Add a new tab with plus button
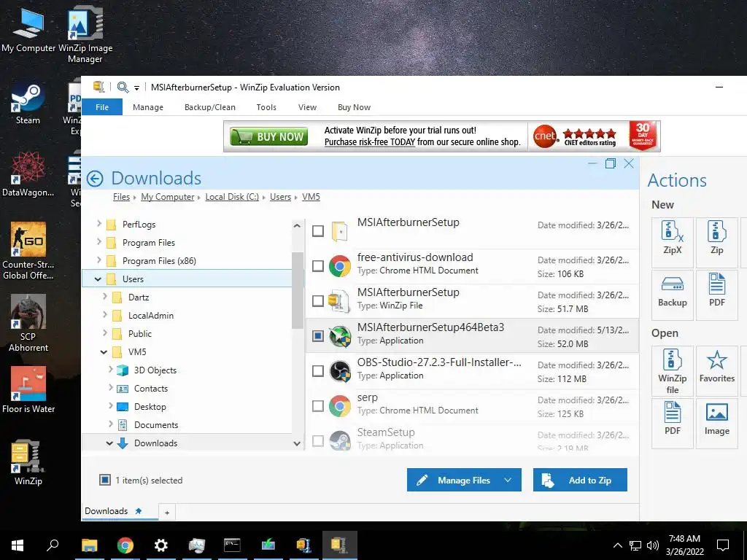 pos(167,513)
